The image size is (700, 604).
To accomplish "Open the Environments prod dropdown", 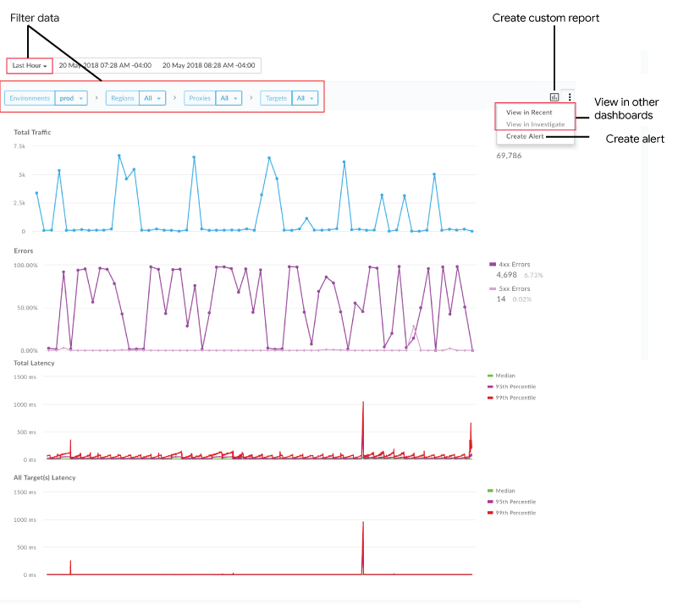I will tap(70, 98).
